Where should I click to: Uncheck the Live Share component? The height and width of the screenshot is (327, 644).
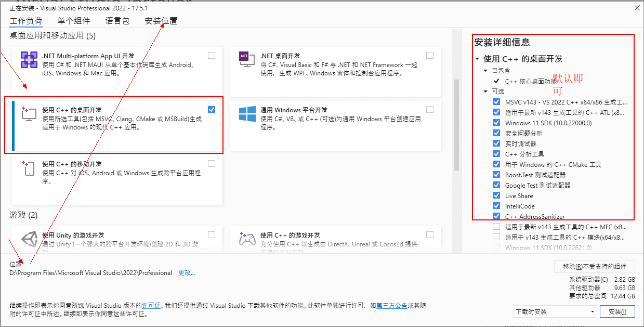click(496, 195)
